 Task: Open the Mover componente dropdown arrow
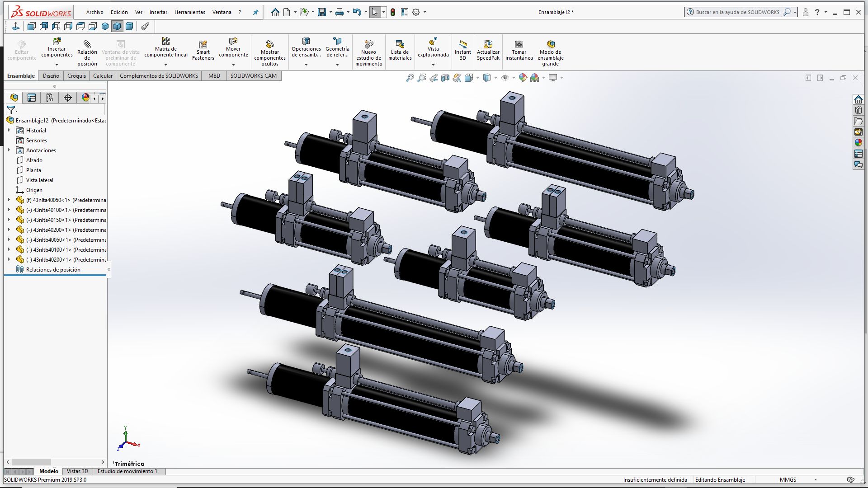tap(233, 65)
